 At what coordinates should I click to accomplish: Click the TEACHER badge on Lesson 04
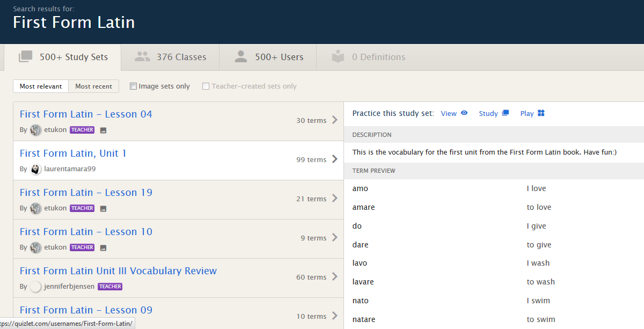[x=82, y=130]
